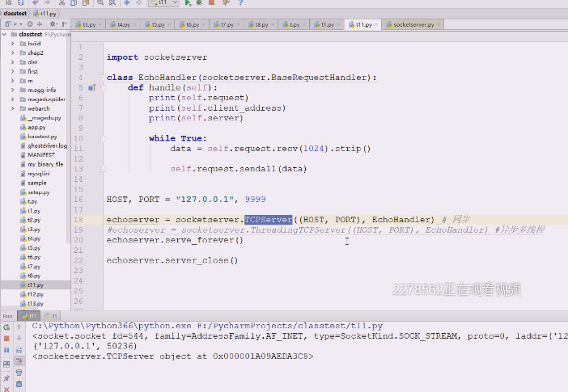Stop the process in Run panel
568x392 pixels.
tap(6, 339)
